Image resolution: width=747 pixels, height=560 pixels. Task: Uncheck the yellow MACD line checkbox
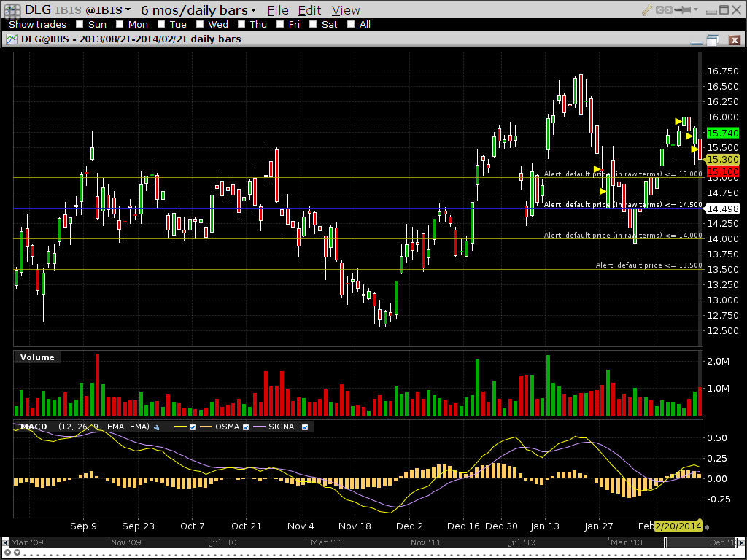(x=193, y=427)
